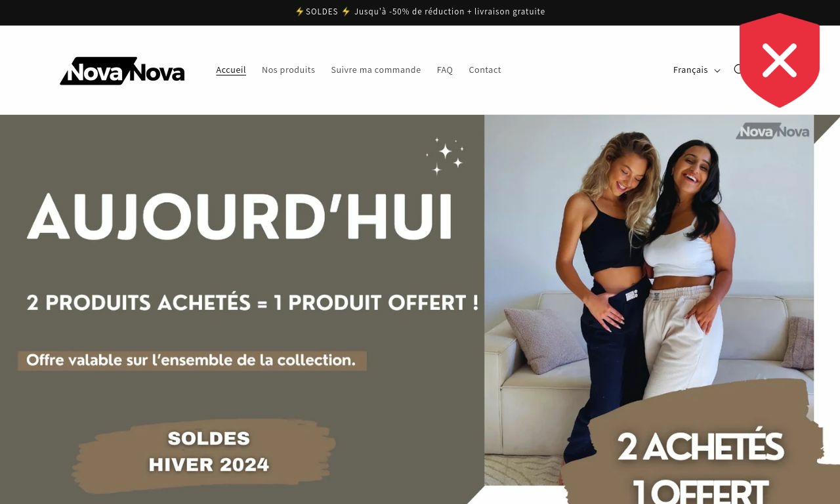Open Suivre ma commande page
The image size is (840, 504).
pos(376,70)
